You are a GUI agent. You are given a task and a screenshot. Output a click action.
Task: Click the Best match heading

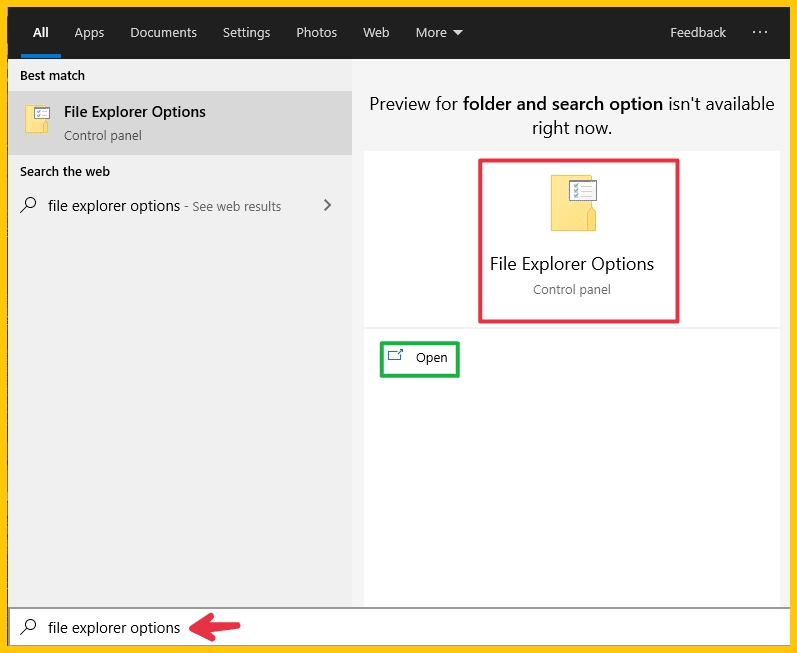[52, 76]
